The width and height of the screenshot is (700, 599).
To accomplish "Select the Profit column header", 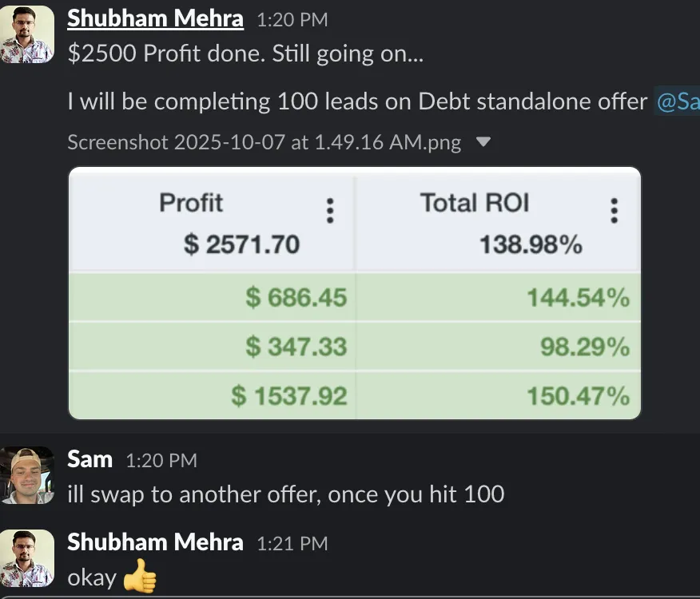I will click(x=192, y=203).
